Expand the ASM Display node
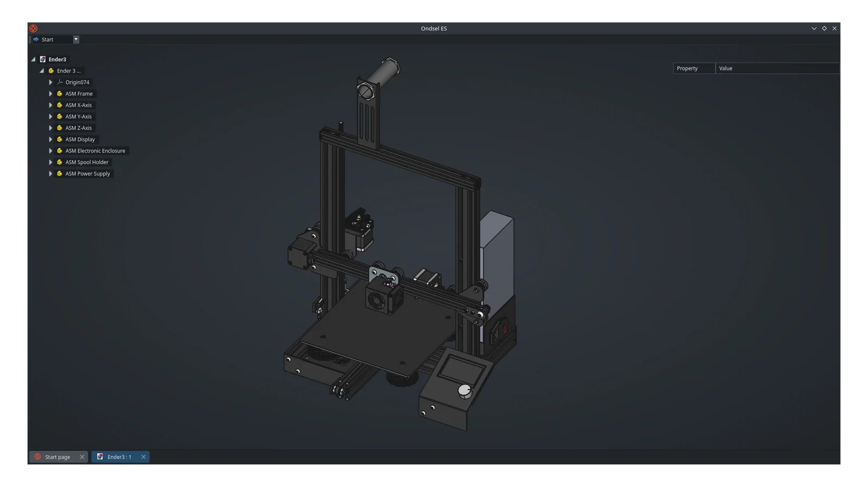This screenshot has width=868, height=497. [50, 139]
